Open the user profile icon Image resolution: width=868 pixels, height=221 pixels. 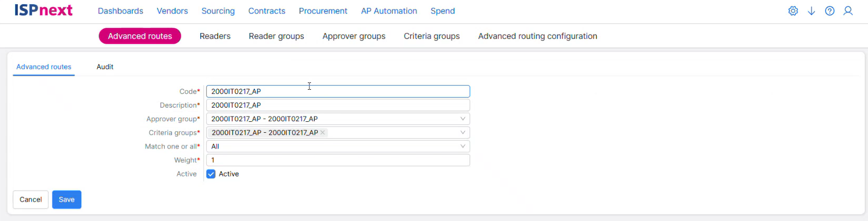pyautogui.click(x=848, y=11)
